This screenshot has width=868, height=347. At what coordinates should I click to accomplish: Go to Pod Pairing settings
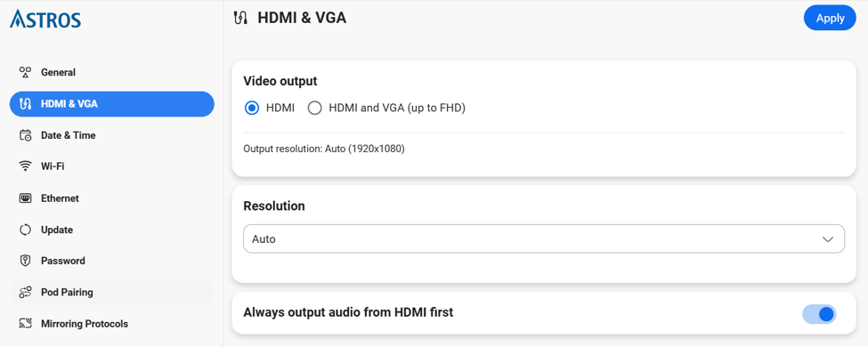[x=112, y=292]
